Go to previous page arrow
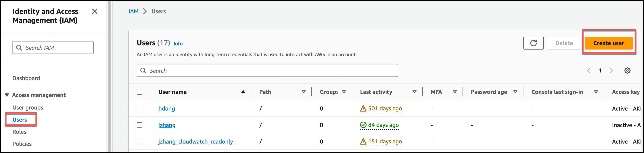The height and width of the screenshot is (153, 644). pos(589,71)
